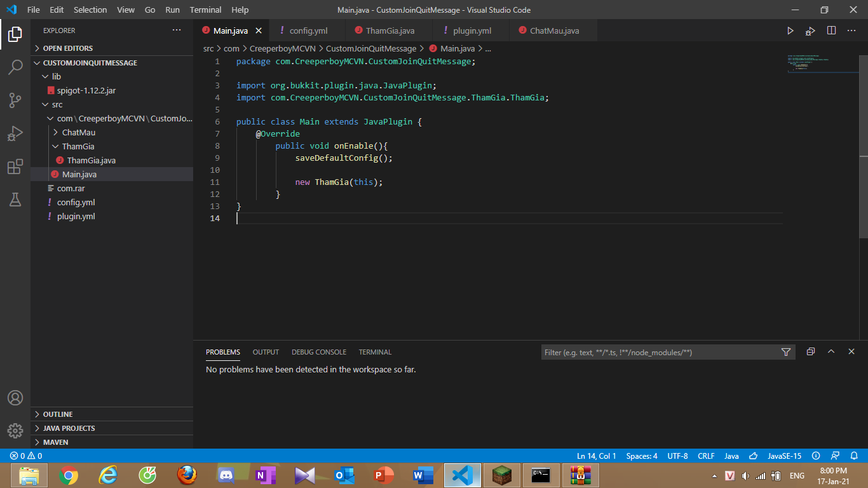Switch to the plugin.yml editor tab
868x488 pixels.
point(471,30)
